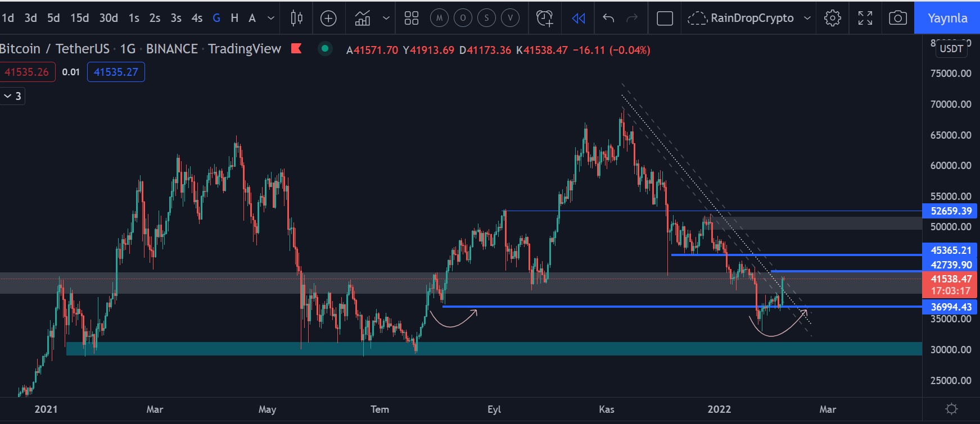
Task: Click the May label on time axis
Action: 267,409
